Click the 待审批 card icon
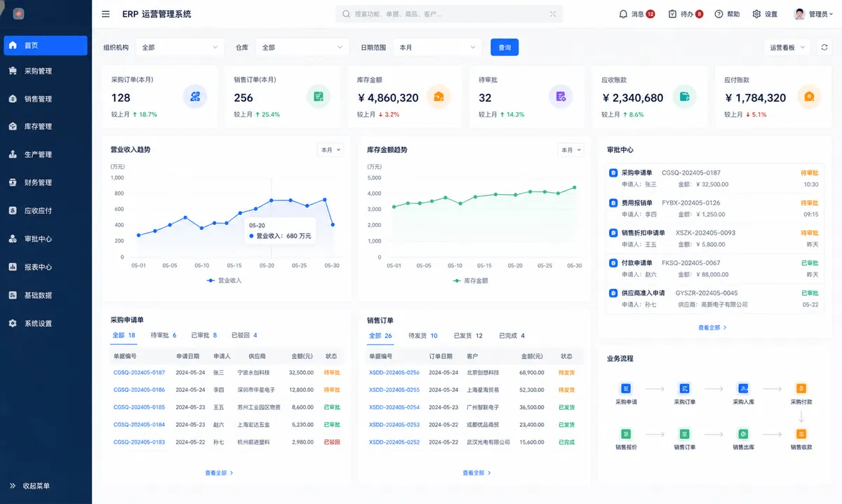This screenshot has height=504, width=842. click(x=561, y=96)
